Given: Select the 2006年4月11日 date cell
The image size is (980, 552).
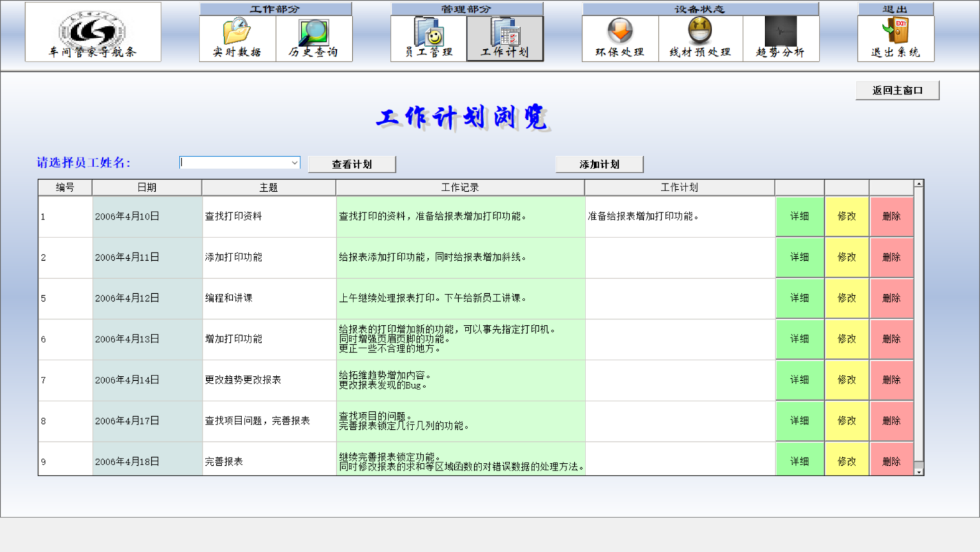Looking at the screenshot, I should [147, 257].
